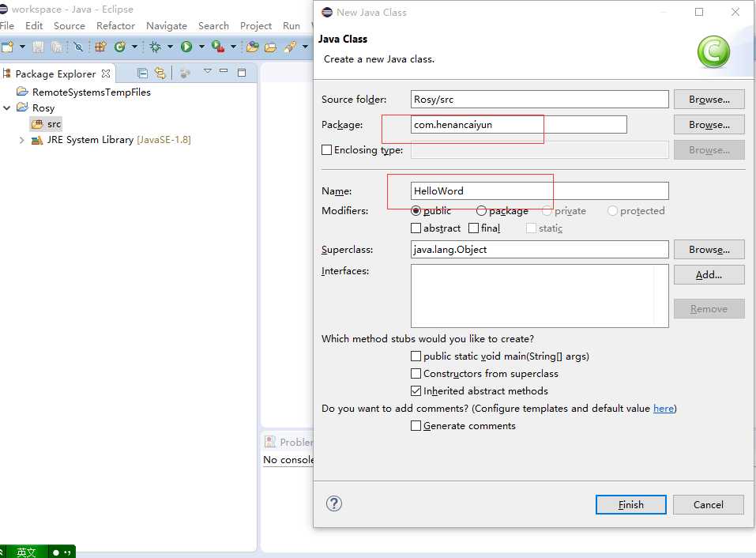Open the external tools dropdown arrow
Image resolution: width=756 pixels, height=558 pixels.
pyautogui.click(x=233, y=47)
